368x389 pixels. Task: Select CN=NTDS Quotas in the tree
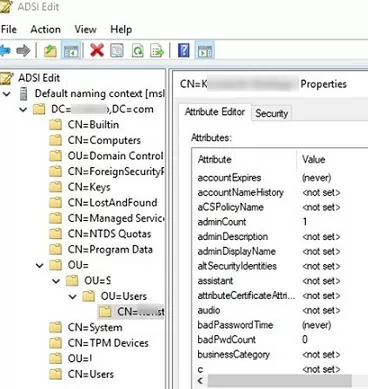coord(109,234)
